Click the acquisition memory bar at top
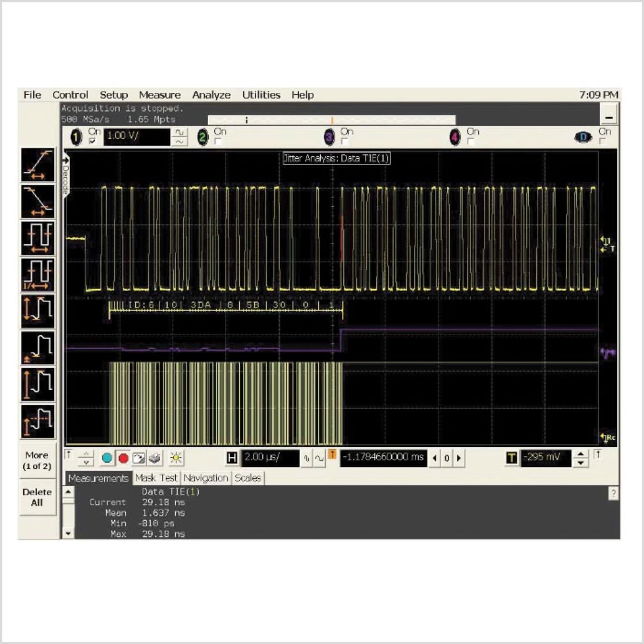Viewport: 644px width, 644px height. [x=332, y=120]
